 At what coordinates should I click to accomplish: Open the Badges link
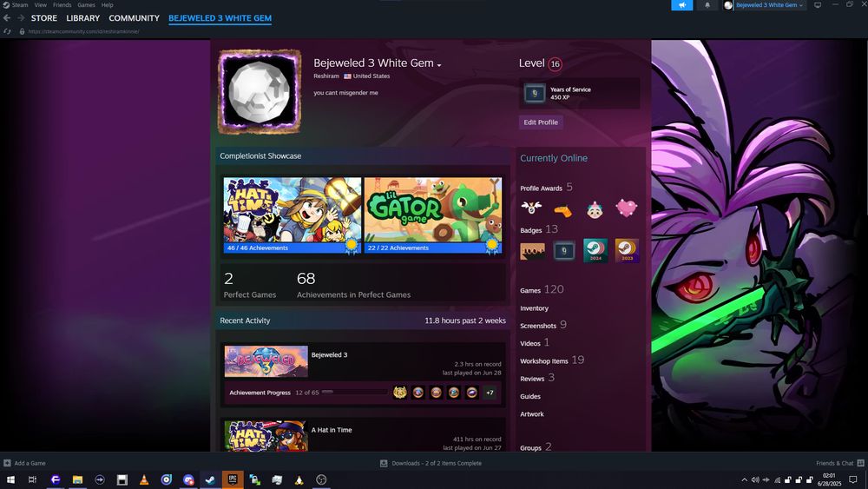(531, 230)
